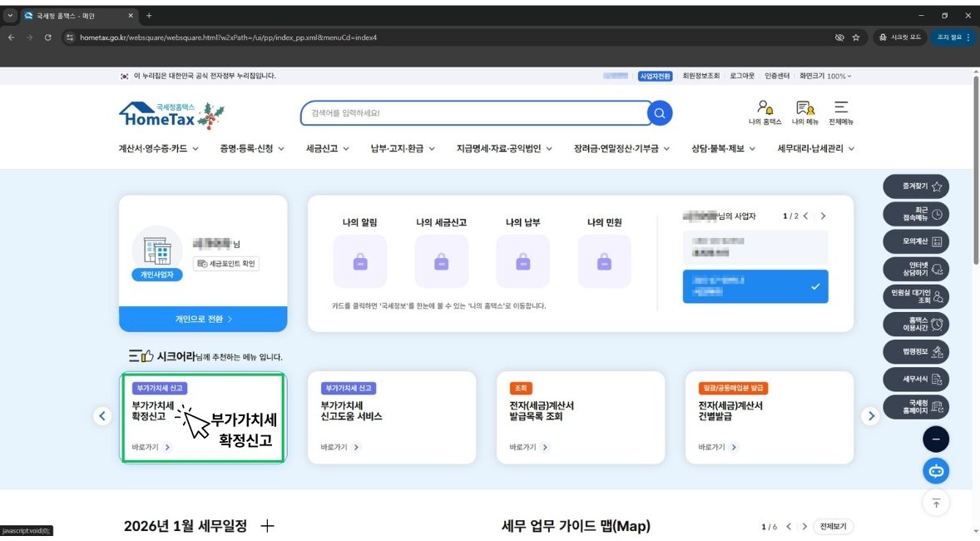Open a new browser tab
Viewport: 980px width, 541px height.
[149, 16]
